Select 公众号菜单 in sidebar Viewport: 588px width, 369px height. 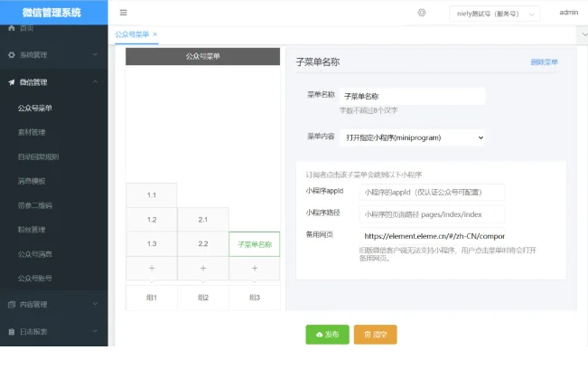(35, 109)
